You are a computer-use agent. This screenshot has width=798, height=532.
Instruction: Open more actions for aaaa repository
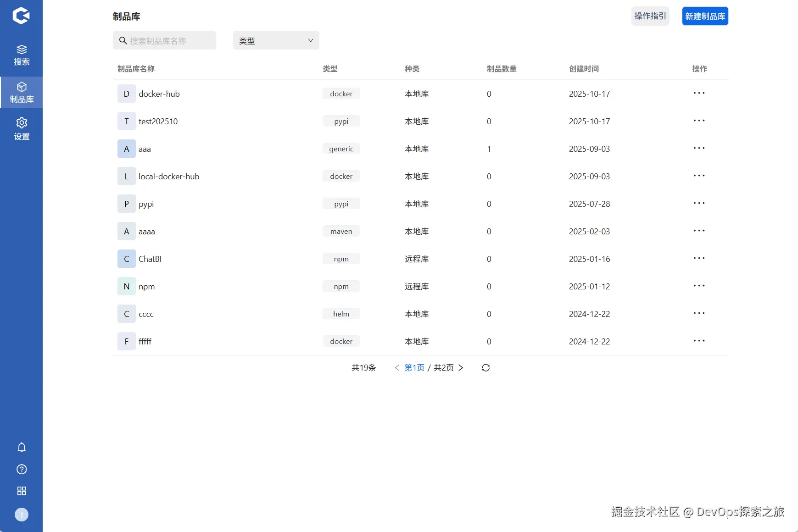699,231
